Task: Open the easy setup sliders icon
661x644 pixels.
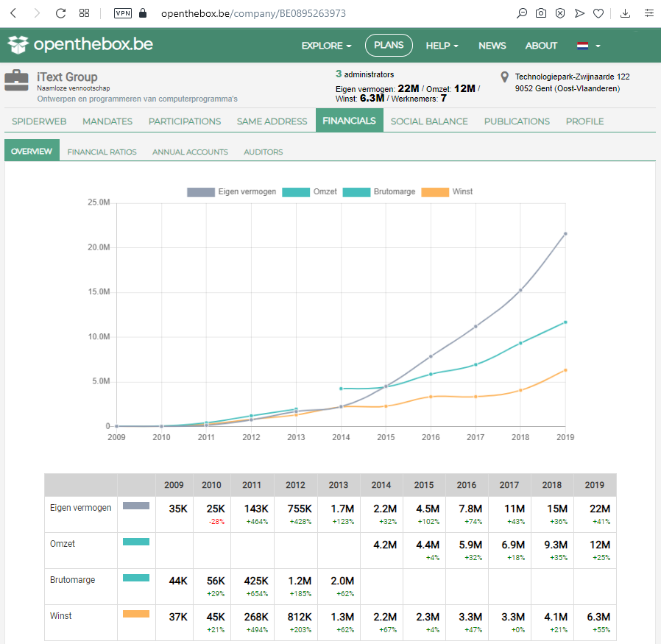Action: [x=649, y=13]
